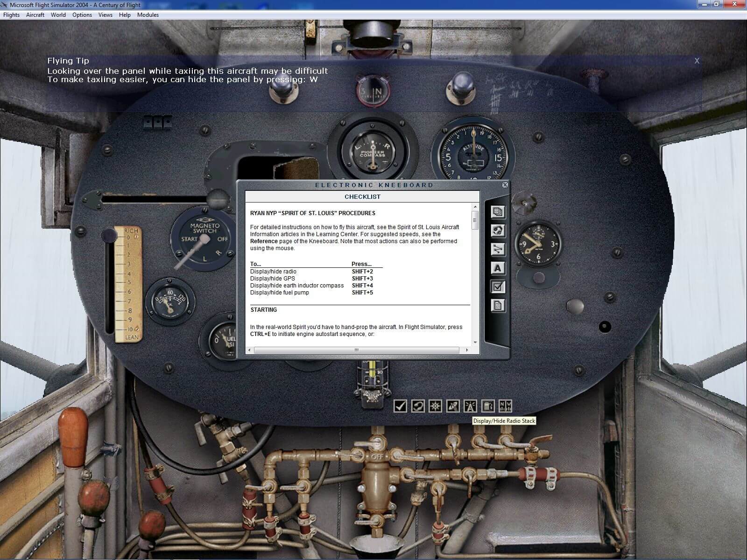Viewport: 747px width, 560px height.
Task: Open the Help menu
Action: [125, 15]
